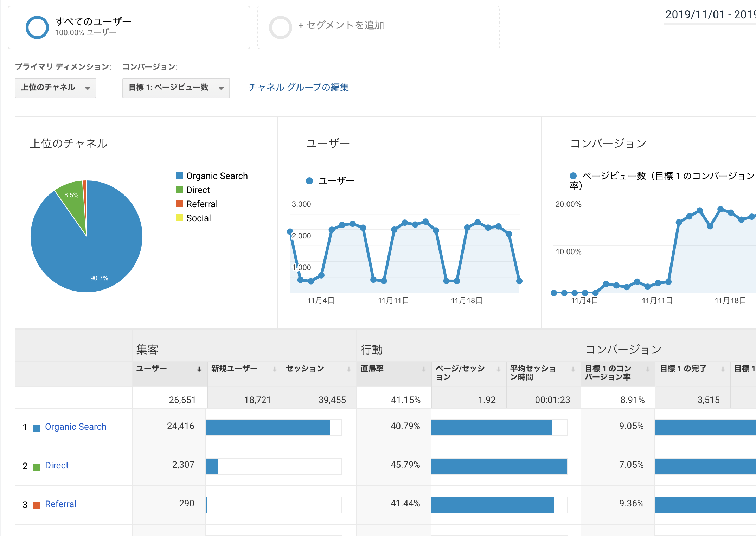Click the 11月11日 point on users chart
This screenshot has height=536, width=756.
[x=394, y=230]
